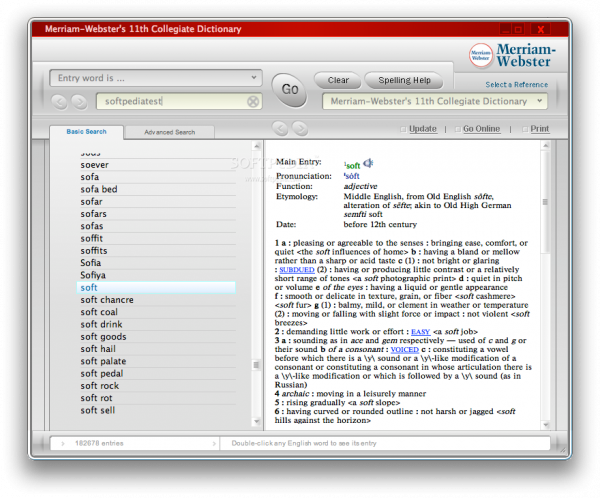Navigate forward in entry history
600x498 pixels.
pyautogui.click(x=300, y=129)
